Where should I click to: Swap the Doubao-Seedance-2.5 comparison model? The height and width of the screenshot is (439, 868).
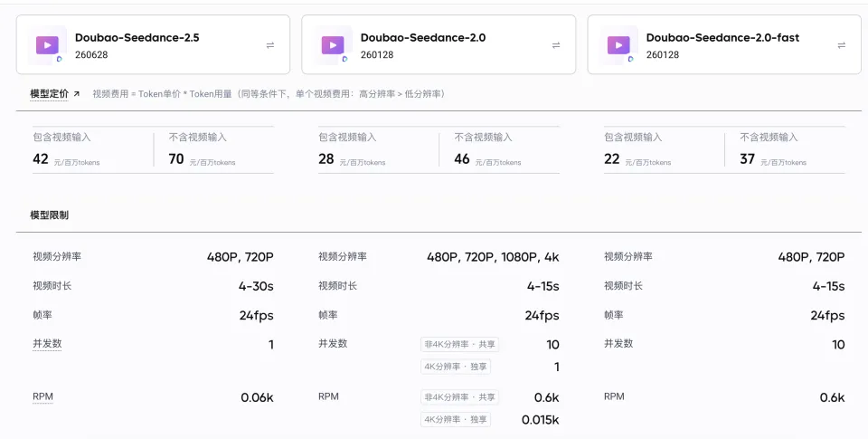pyautogui.click(x=270, y=45)
